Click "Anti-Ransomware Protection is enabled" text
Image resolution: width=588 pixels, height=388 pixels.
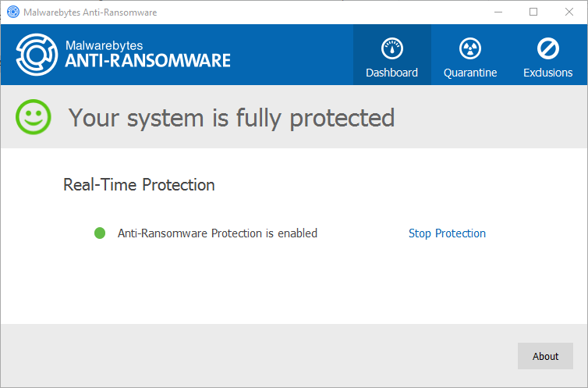tap(218, 233)
